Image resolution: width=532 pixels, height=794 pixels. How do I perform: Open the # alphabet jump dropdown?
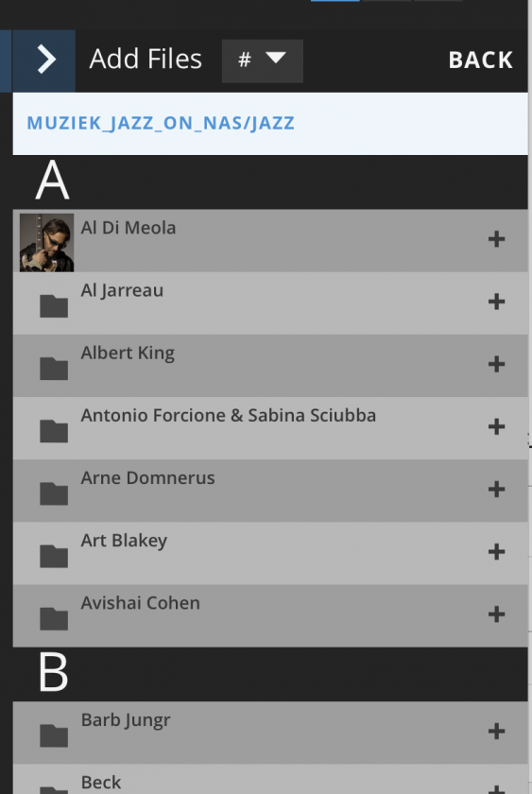coord(262,60)
